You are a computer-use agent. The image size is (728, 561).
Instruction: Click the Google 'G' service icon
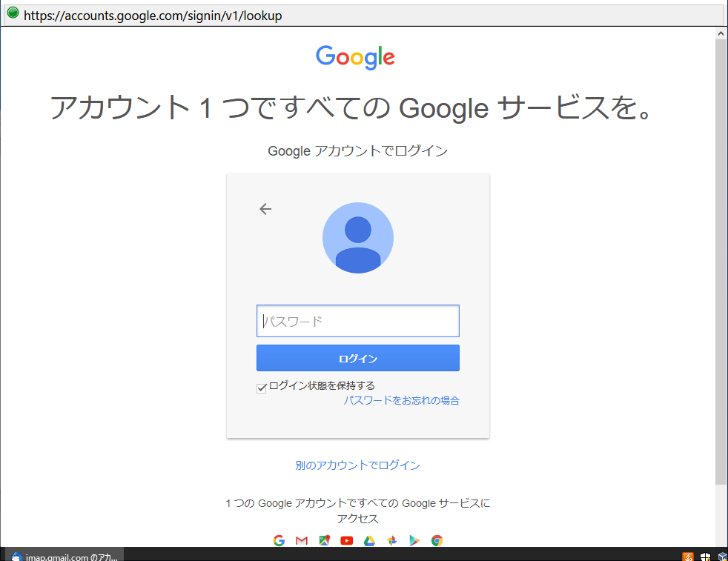coord(279,540)
